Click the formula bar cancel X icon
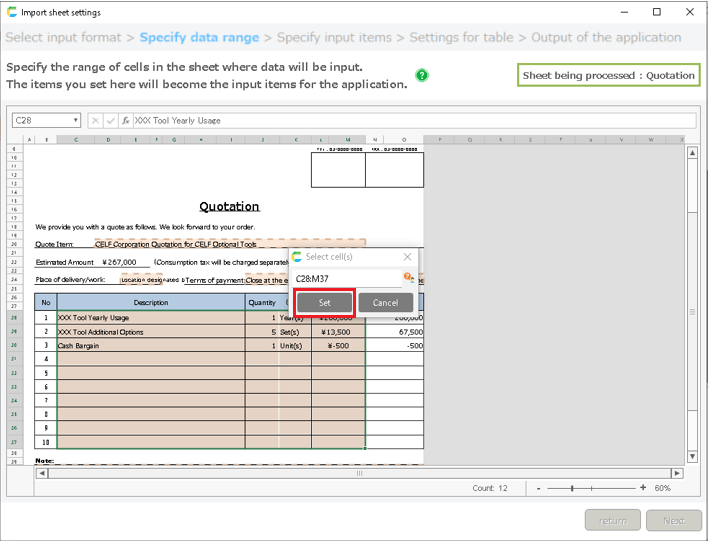Viewport: 709px width, 544px height. click(x=96, y=120)
